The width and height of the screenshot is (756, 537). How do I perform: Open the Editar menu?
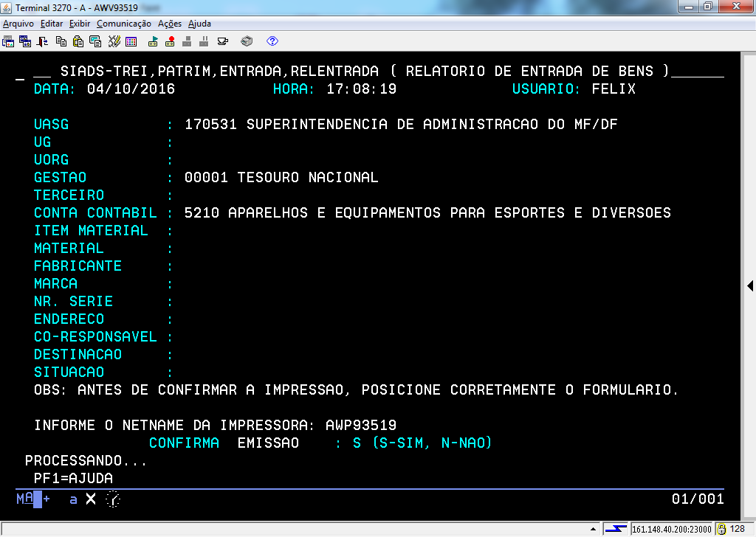(52, 24)
